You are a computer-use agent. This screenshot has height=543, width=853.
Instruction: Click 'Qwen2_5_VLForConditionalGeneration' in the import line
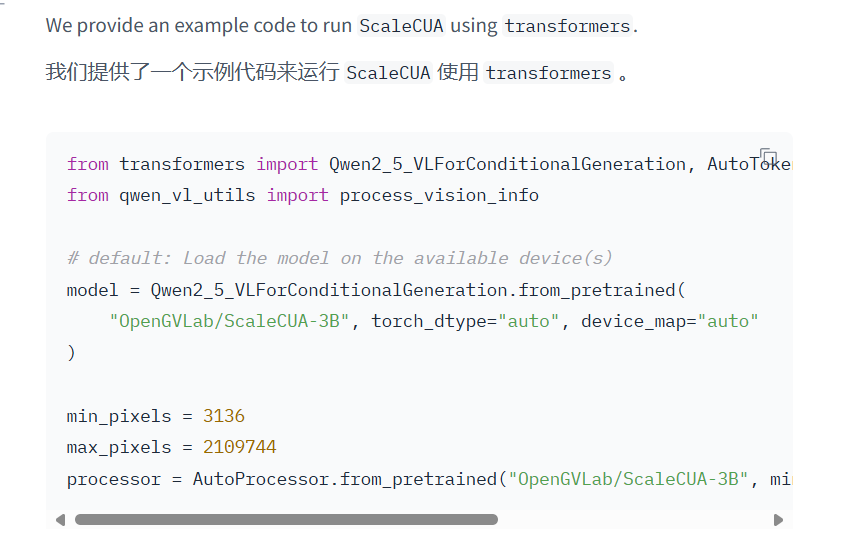(507, 164)
